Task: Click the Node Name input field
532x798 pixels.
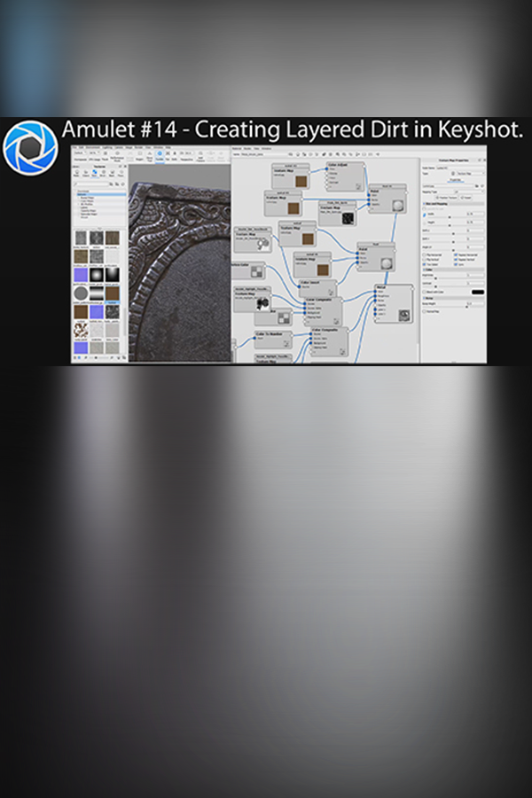Action: (x=461, y=168)
